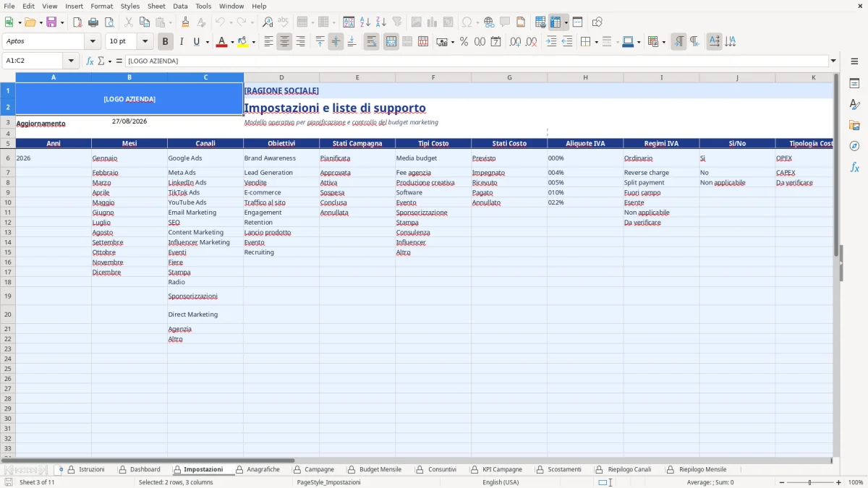The height and width of the screenshot is (488, 868).
Task: Click the Clear Direct Formatting icon
Action: (x=201, y=22)
